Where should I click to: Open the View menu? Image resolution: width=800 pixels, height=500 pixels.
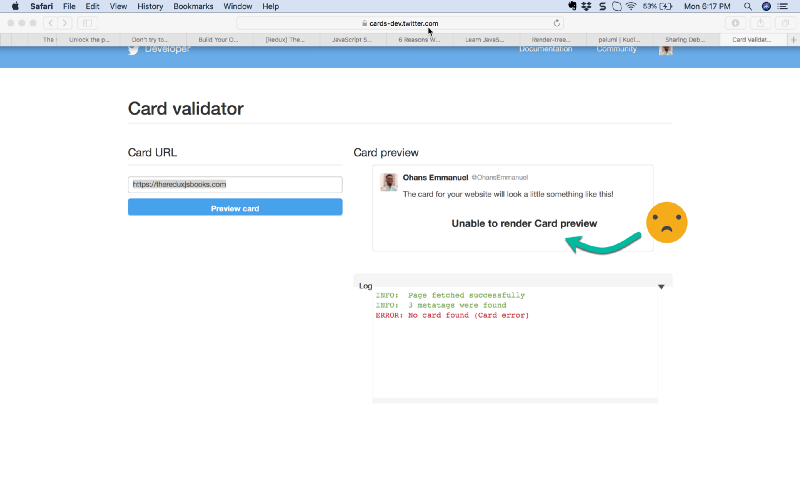118,6
